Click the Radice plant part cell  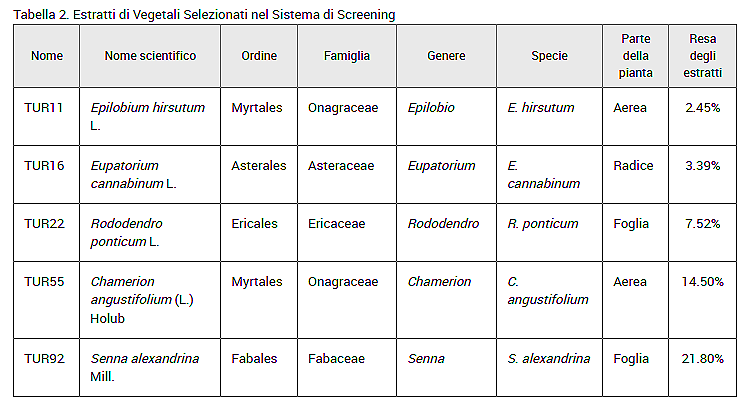pos(635,175)
